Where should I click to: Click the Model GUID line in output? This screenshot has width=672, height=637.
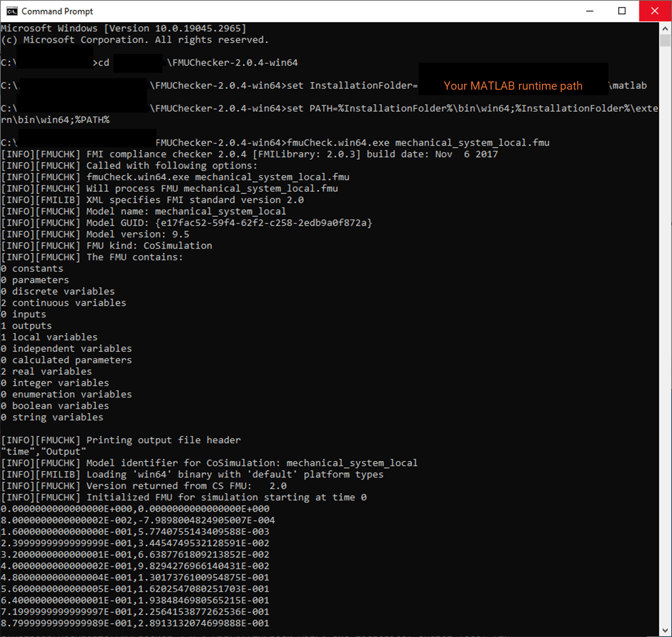187,223
